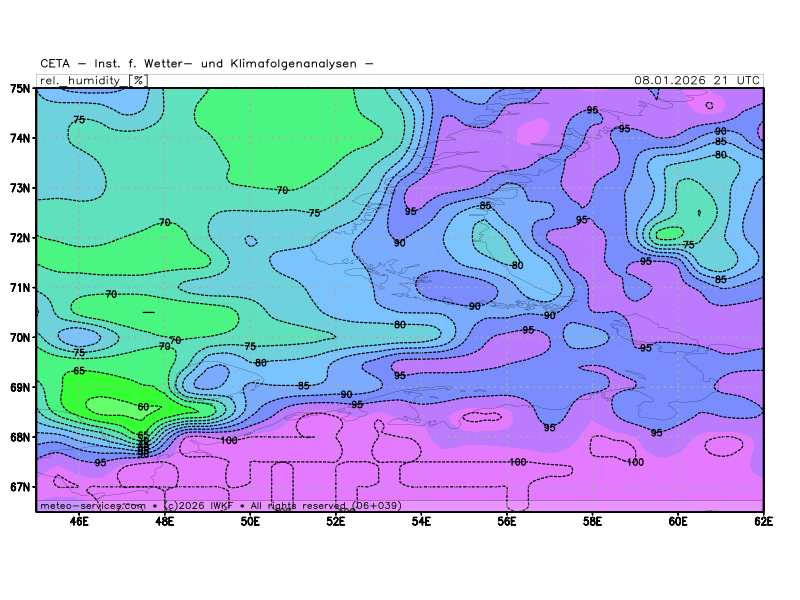This screenshot has width=800, height=600.
Task: Click the 08.01.2026 21 UTC timestamp
Action: pyautogui.click(x=698, y=80)
